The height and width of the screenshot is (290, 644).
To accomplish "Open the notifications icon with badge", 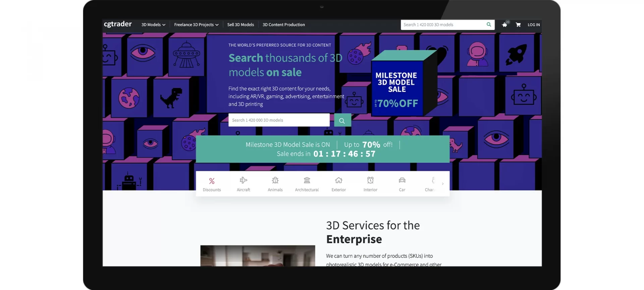I will tap(505, 25).
